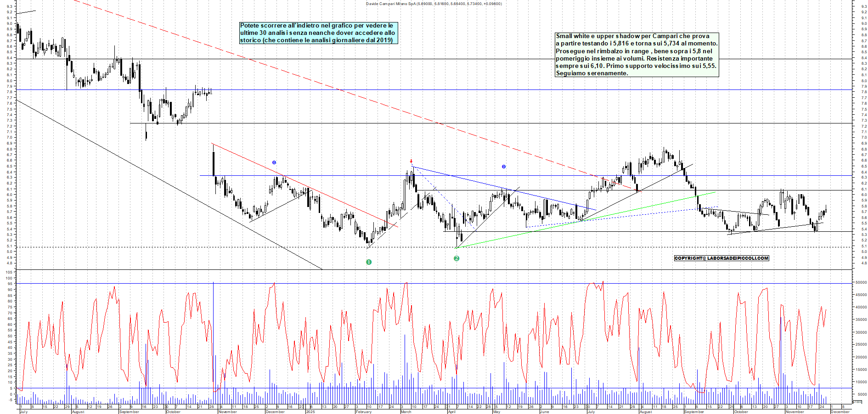Image resolution: width=868 pixels, height=414 pixels.
Task: Select the 'February' label on the time axis
Action: tap(363, 412)
